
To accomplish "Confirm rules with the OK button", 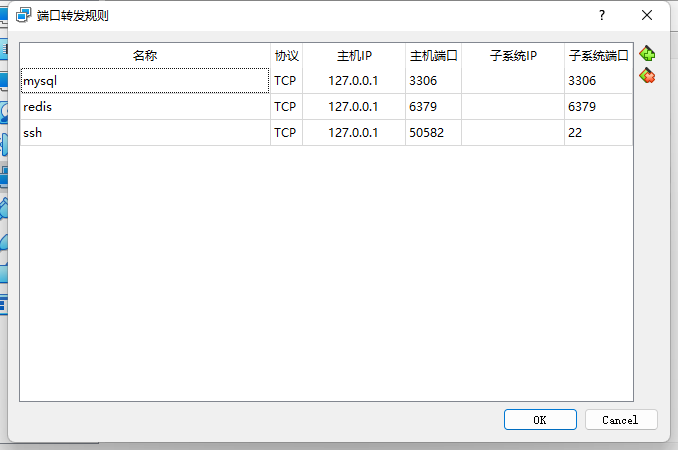I will tap(540, 420).
